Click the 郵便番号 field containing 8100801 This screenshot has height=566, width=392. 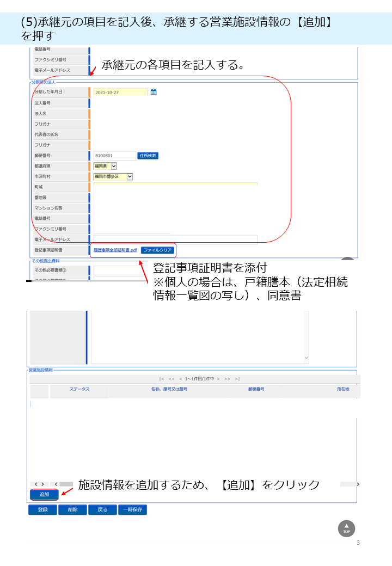[x=114, y=156]
